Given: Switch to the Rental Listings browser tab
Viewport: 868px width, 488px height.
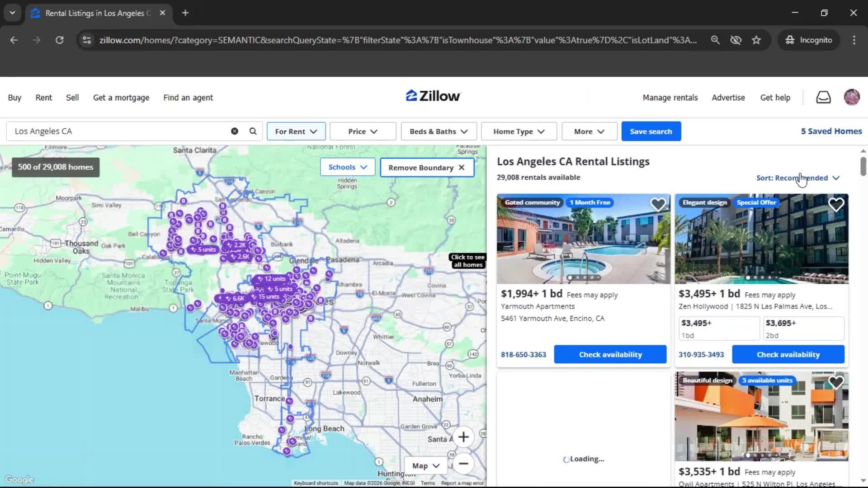Looking at the screenshot, I should (x=95, y=13).
